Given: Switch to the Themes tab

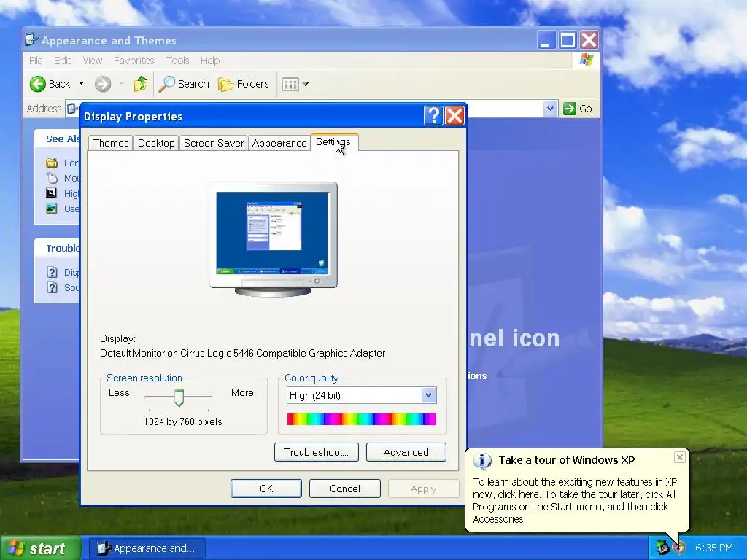Looking at the screenshot, I should click(111, 144).
